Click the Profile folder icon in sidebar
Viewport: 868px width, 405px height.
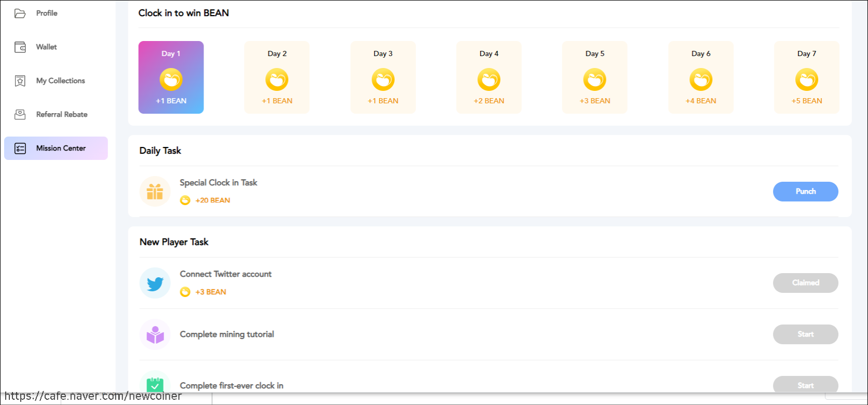(x=20, y=14)
